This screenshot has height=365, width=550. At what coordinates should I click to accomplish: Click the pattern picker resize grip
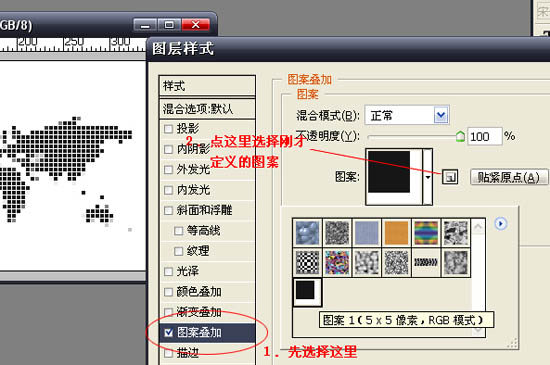click(x=512, y=343)
